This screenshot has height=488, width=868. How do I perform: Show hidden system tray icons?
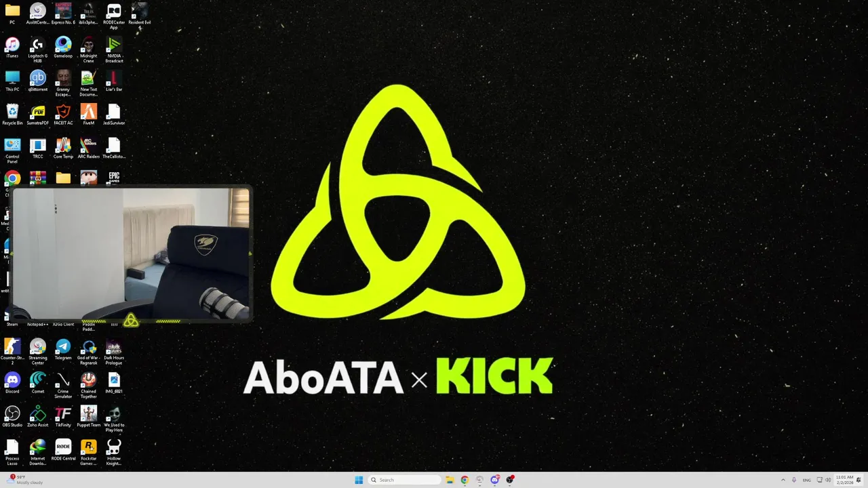tap(783, 480)
